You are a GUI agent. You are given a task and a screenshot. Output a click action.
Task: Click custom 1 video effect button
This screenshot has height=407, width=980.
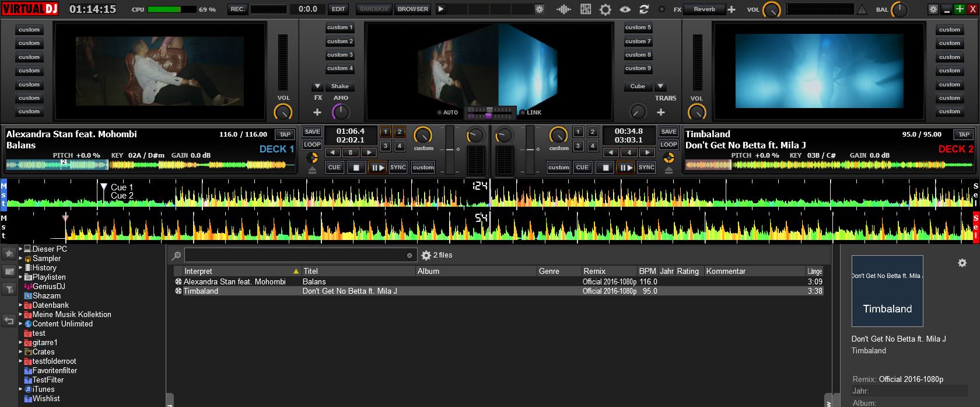click(x=339, y=27)
